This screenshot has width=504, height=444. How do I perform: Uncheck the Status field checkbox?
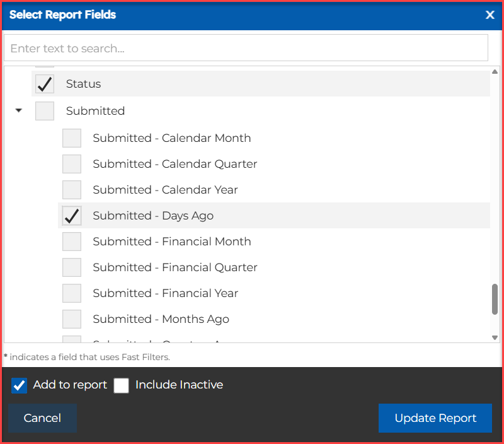(45, 84)
